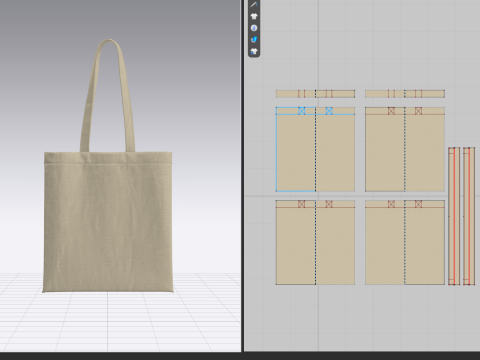Viewport: 480px width, 360px height.
Task: Click the left box-stitch mark on upper-right pattern
Action: [x=391, y=111]
